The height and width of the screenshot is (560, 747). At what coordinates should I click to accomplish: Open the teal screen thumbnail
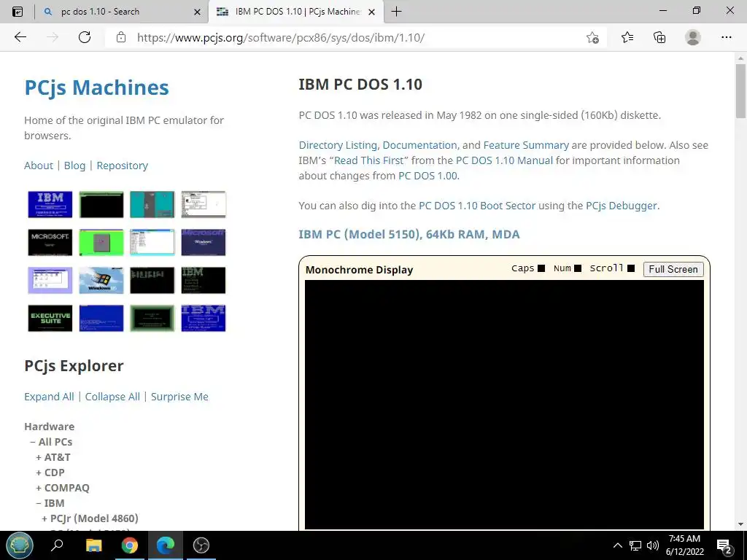(x=152, y=204)
